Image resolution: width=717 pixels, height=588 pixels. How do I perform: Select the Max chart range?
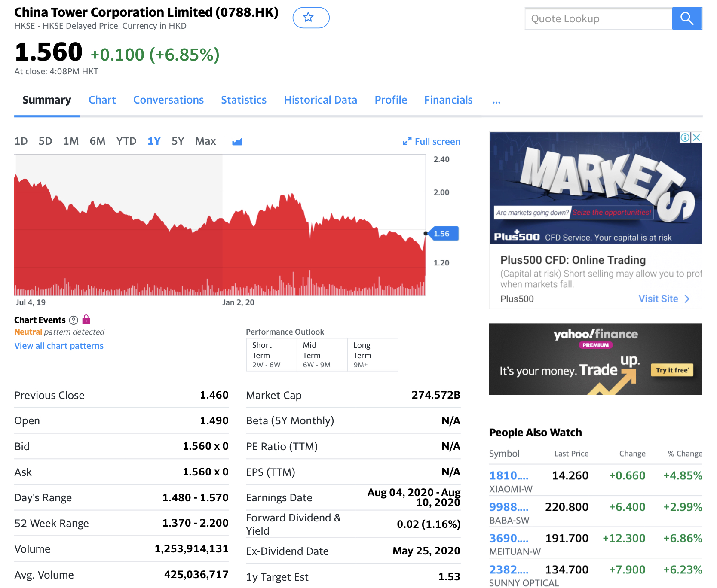pos(205,141)
